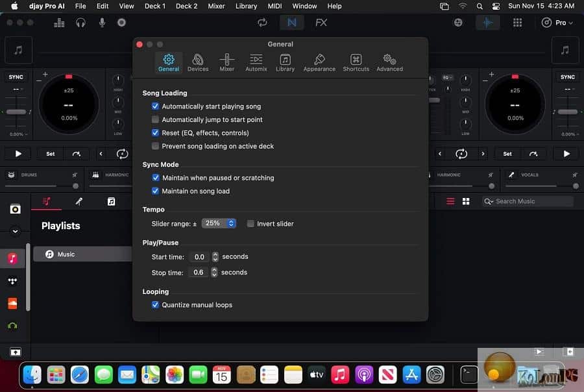Open the Pro view mode dropdown
This screenshot has width=584, height=392.
[557, 23]
